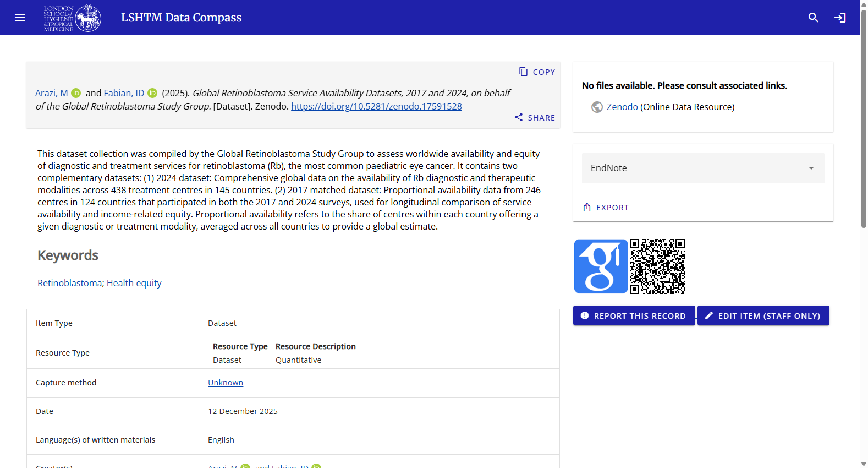Open the Unknown capture method link
Screen dimensions: 868x468
pos(226,383)
